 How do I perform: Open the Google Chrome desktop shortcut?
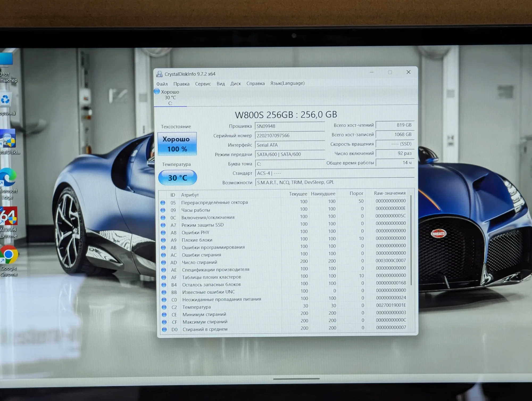click(9, 261)
